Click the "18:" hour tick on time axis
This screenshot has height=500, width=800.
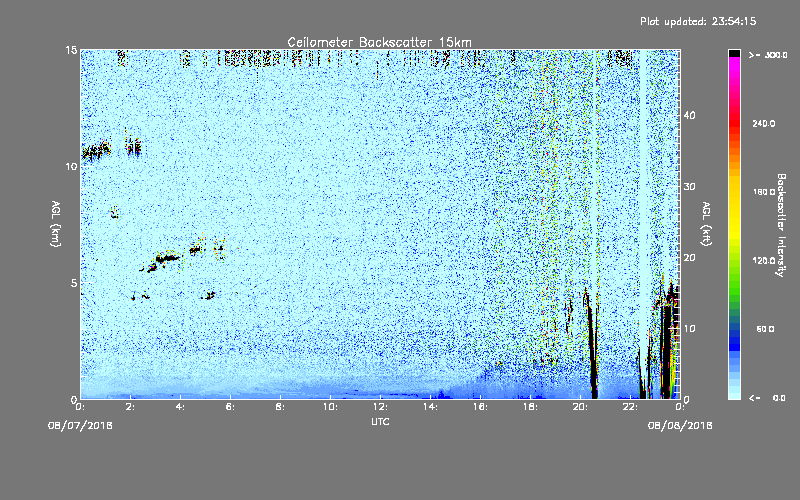pos(530,407)
